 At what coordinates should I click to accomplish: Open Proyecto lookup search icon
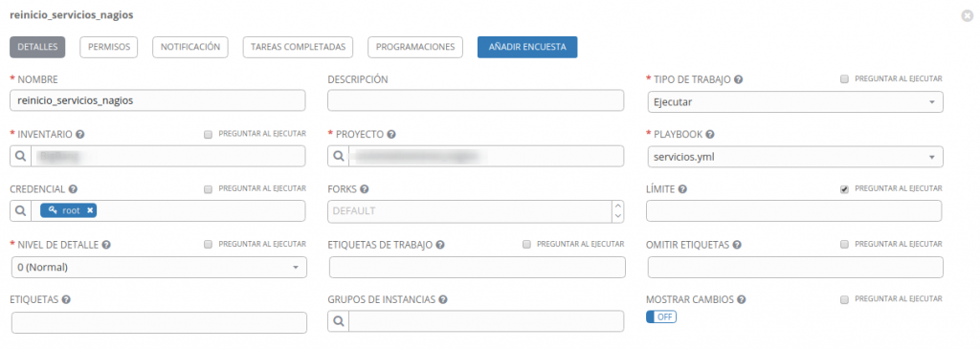[338, 156]
